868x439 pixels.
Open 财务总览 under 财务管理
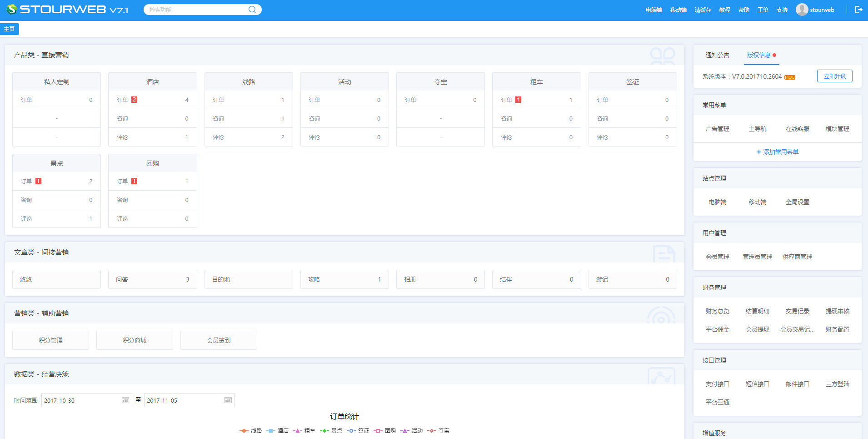tap(717, 311)
